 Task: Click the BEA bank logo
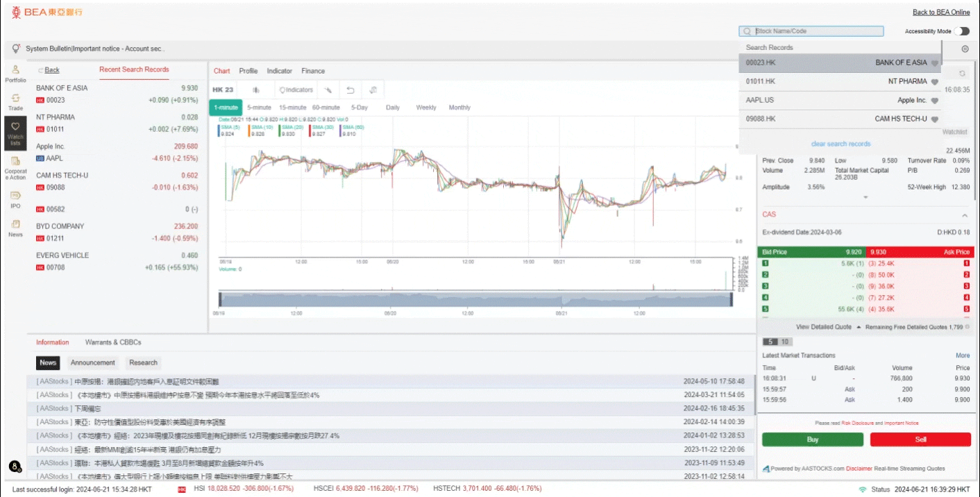click(47, 12)
